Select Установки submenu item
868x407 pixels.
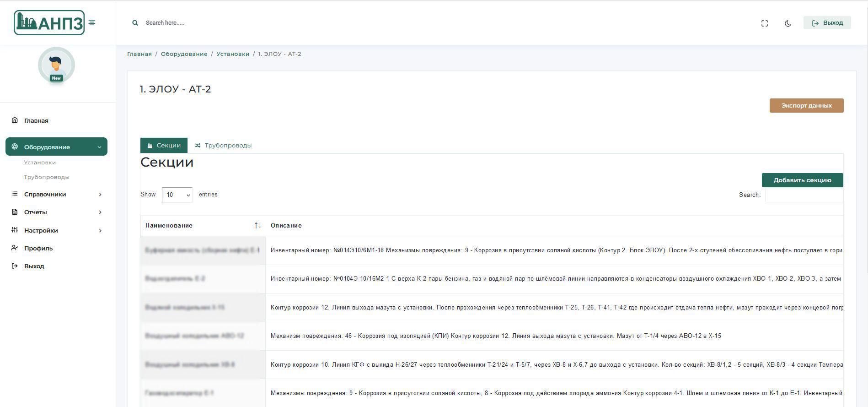[40, 163]
